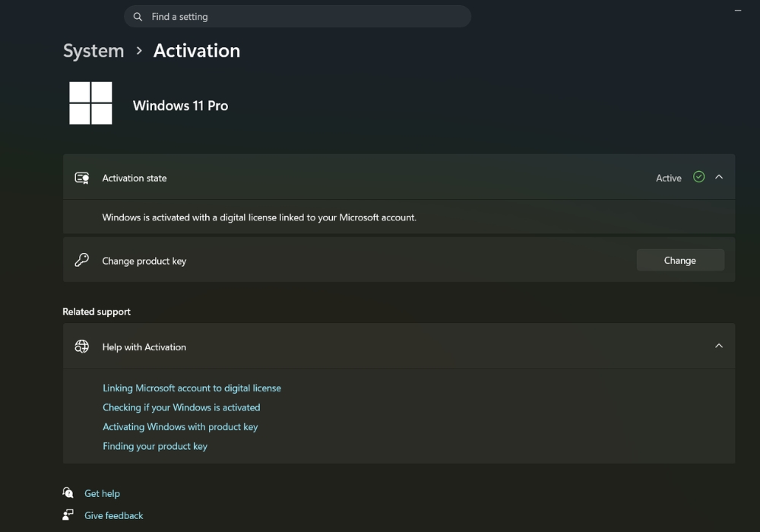This screenshot has height=532, width=760.
Task: Click the Windows 11 Pro logo
Action: tap(90, 103)
